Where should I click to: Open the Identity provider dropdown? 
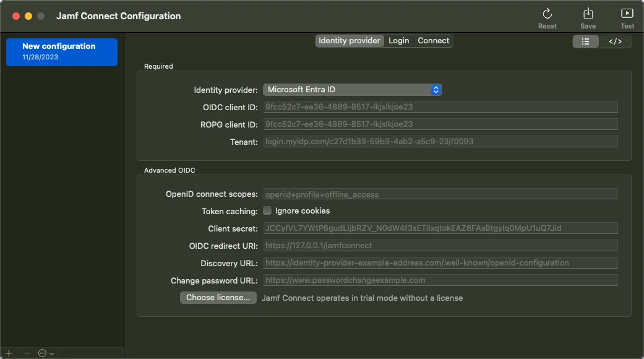point(353,90)
